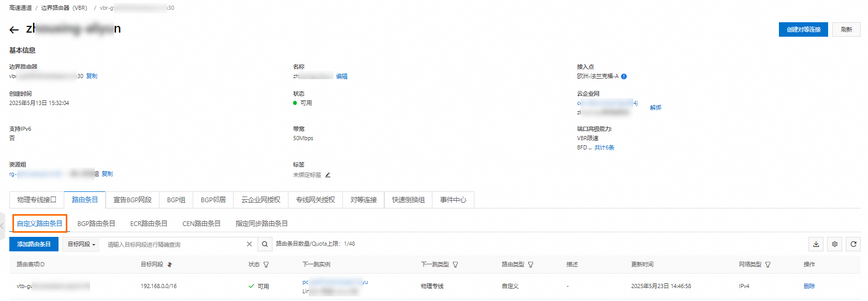Viewport: 868px width, 301px height.
Task: Click the 刷新 button at top right
Action: coord(847,29)
